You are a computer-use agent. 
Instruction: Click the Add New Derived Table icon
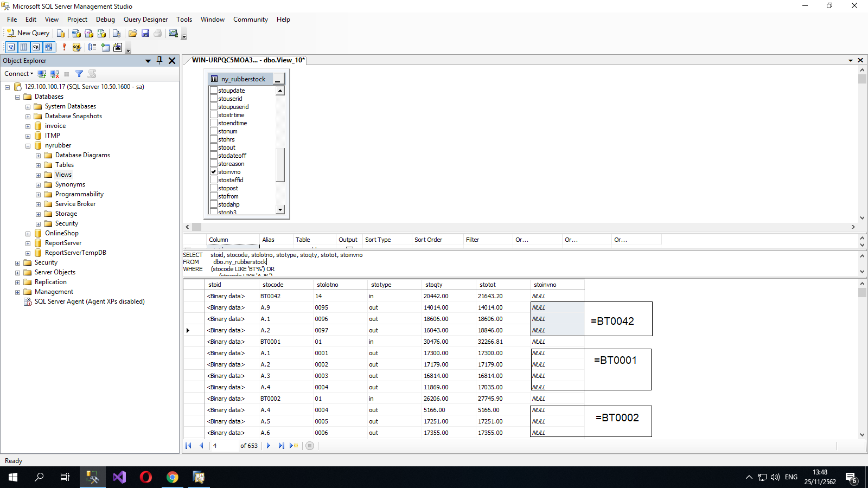pos(118,47)
